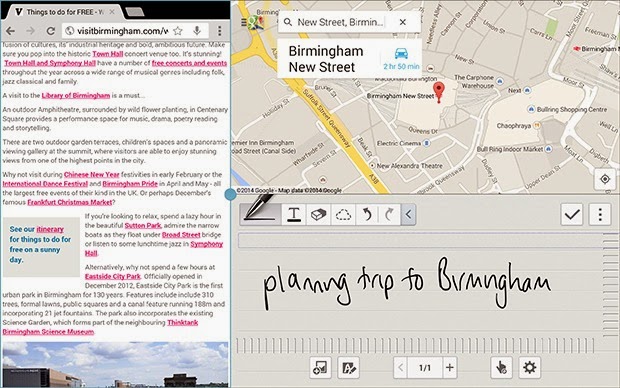This screenshot has width=620, height=388.
Task: Go back in Chrome browser
Action: click(10, 31)
